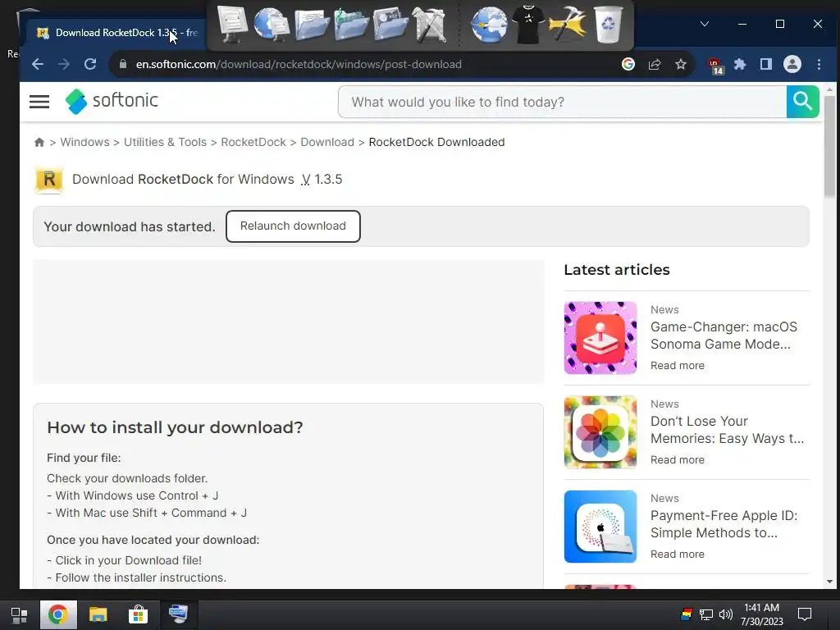Click the 'How to install your download?' heading

[175, 427]
